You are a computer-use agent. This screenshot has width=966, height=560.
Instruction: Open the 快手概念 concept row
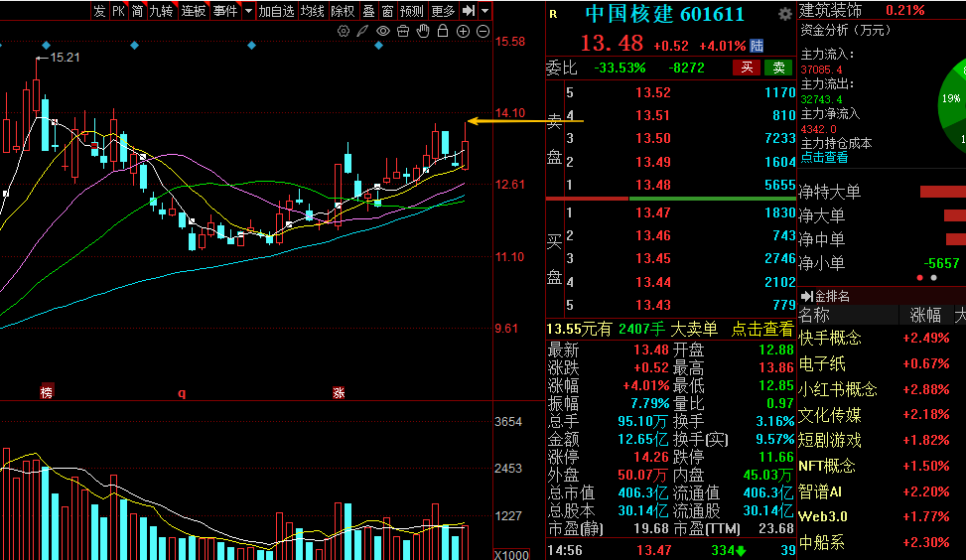tap(882, 338)
